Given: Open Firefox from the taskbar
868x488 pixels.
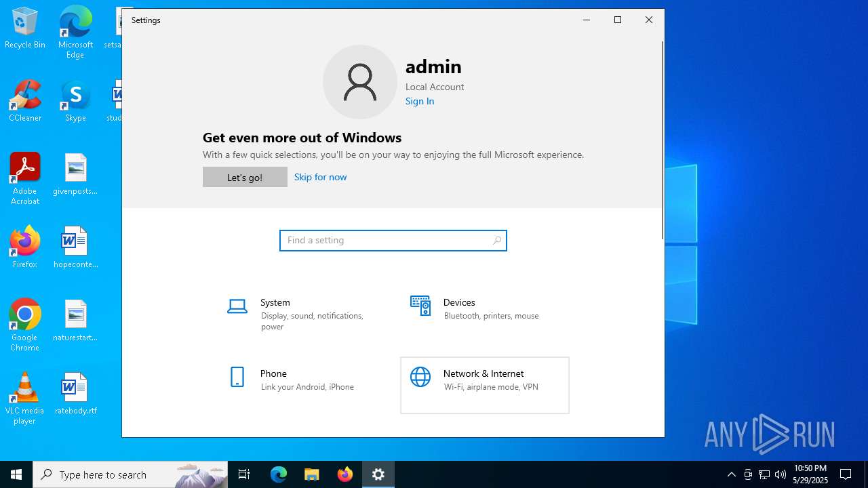Looking at the screenshot, I should (345, 474).
